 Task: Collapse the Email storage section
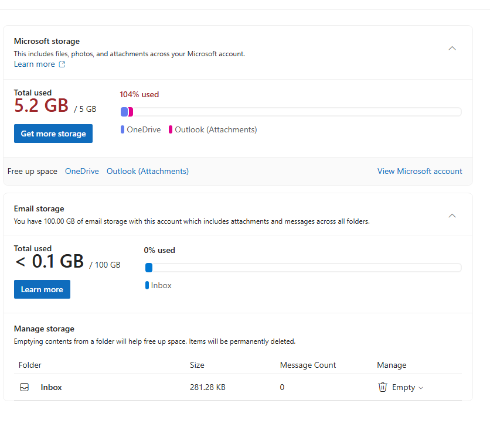coord(452,216)
